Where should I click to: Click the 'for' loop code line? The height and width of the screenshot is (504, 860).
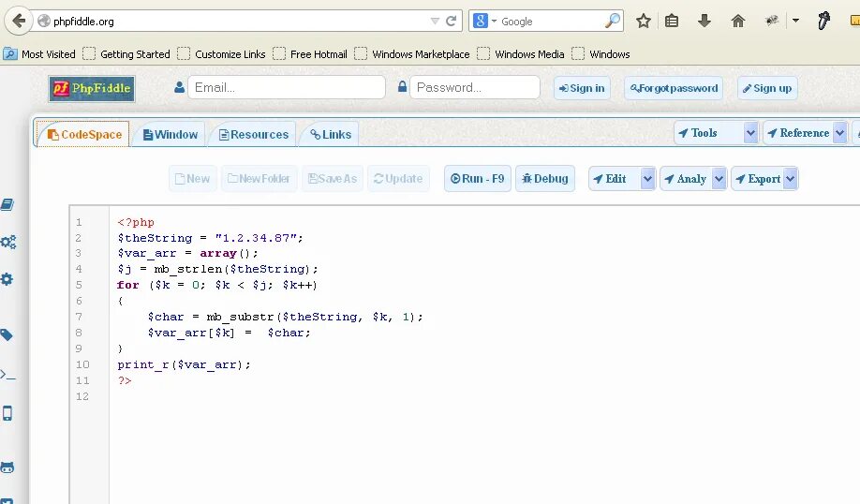[216, 285]
